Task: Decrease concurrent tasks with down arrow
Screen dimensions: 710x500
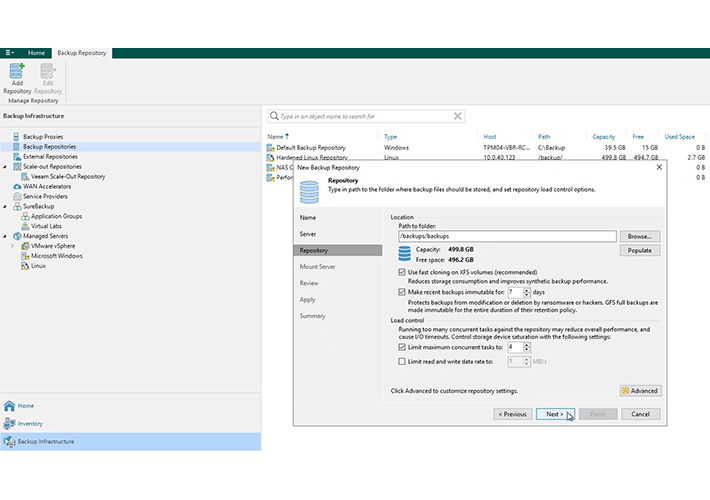Action: (x=527, y=350)
